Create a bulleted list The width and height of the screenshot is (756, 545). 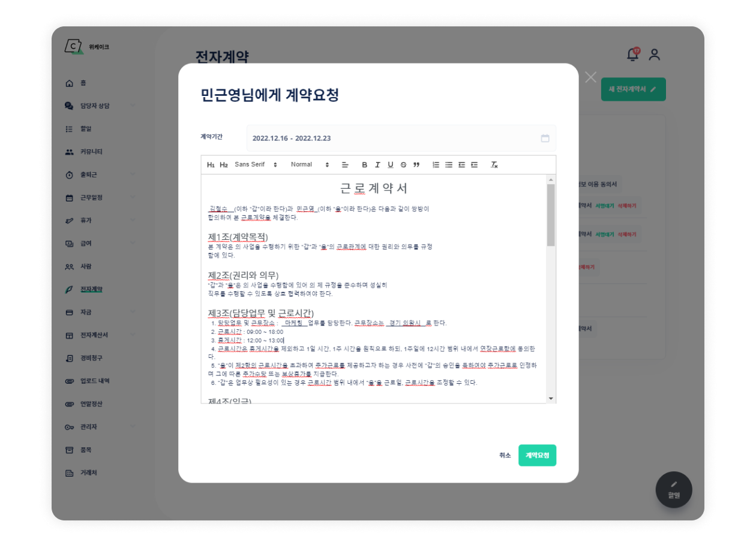click(x=449, y=165)
